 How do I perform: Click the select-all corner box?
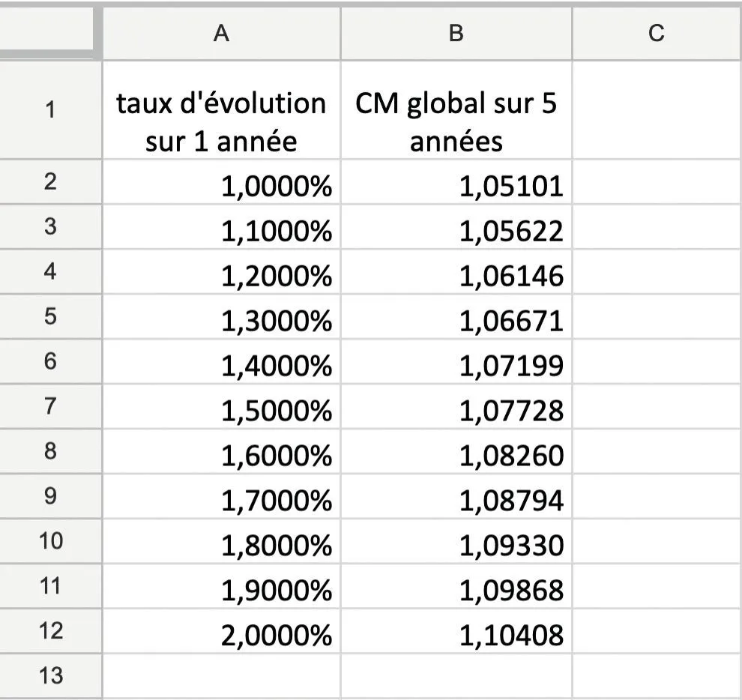46,29
